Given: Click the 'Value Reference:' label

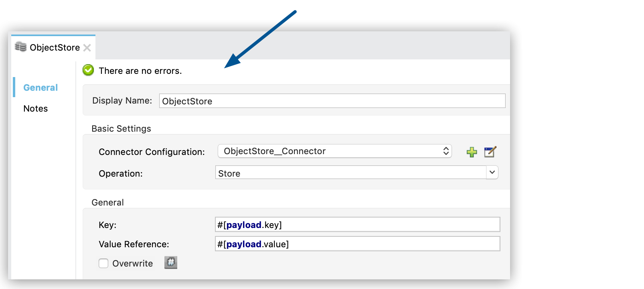Looking at the screenshot, I should tap(134, 244).
